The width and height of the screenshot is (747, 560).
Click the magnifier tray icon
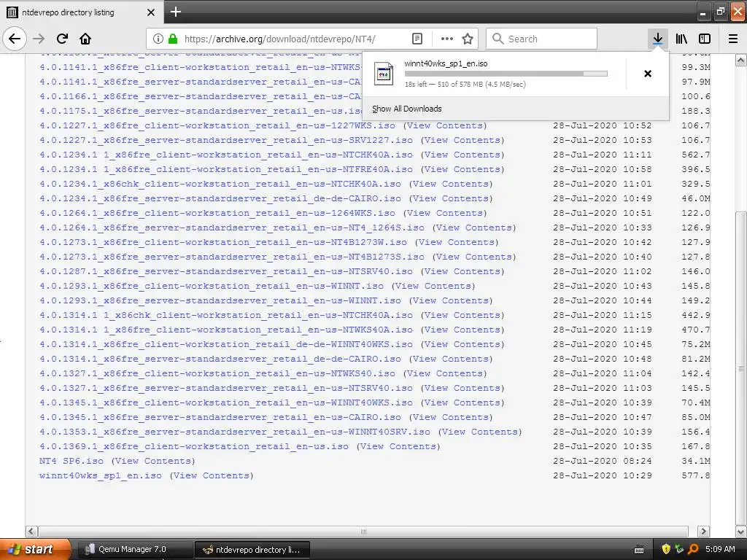click(x=693, y=549)
